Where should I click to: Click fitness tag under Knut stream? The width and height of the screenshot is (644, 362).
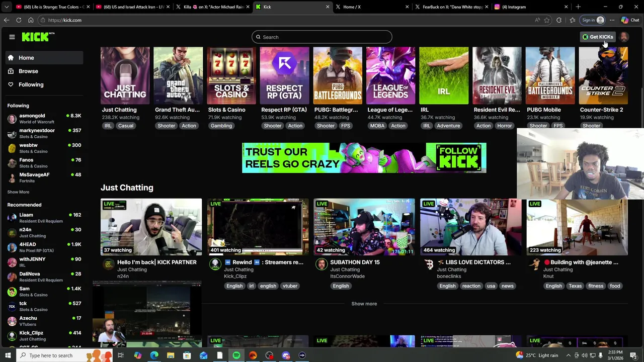[596, 286]
